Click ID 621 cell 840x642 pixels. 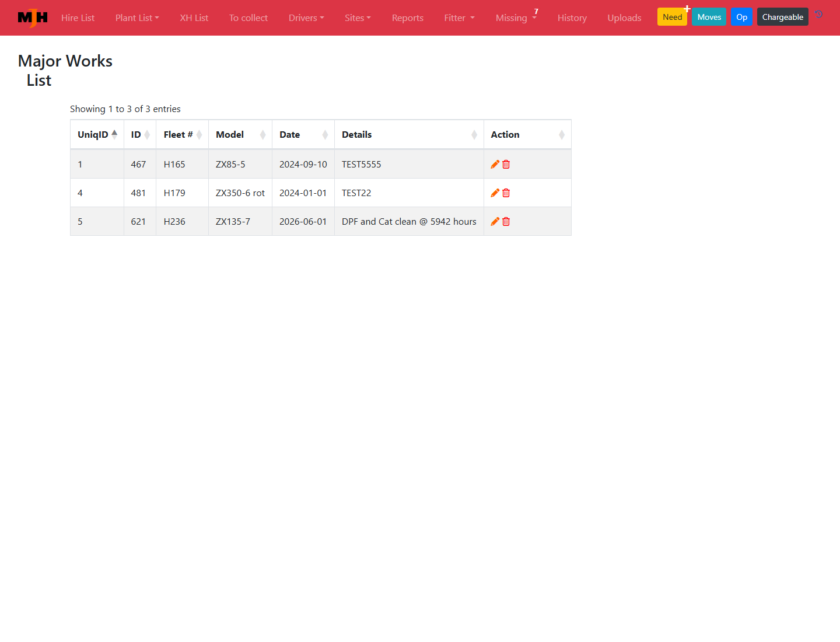click(140, 222)
